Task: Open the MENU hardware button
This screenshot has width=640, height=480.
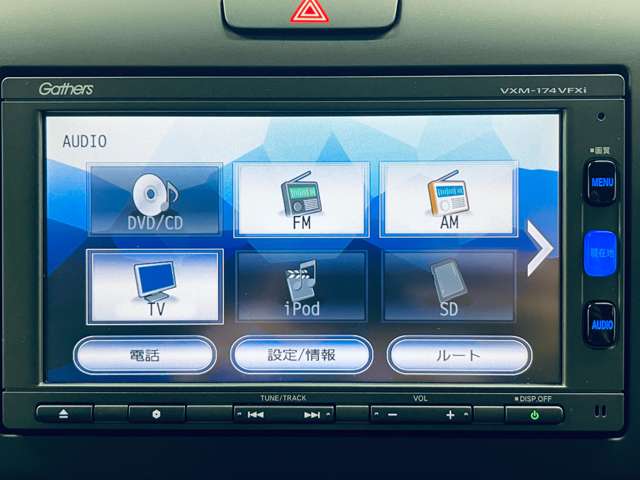Action: 602,182
